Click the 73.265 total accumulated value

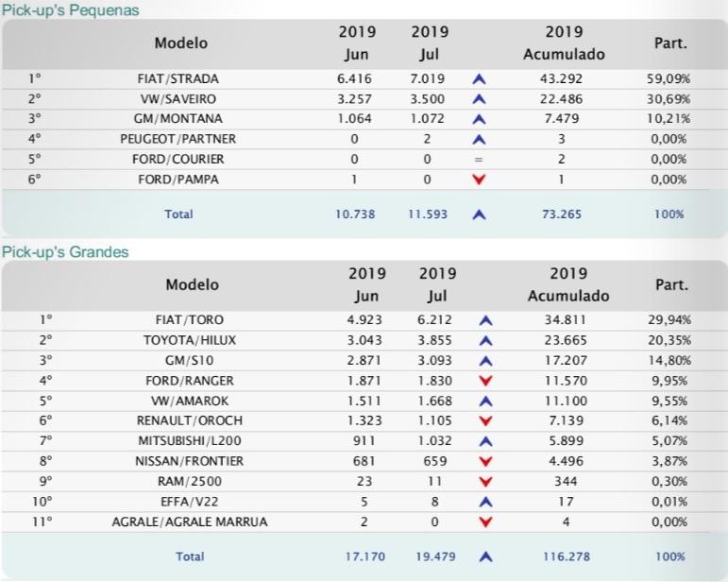click(562, 214)
